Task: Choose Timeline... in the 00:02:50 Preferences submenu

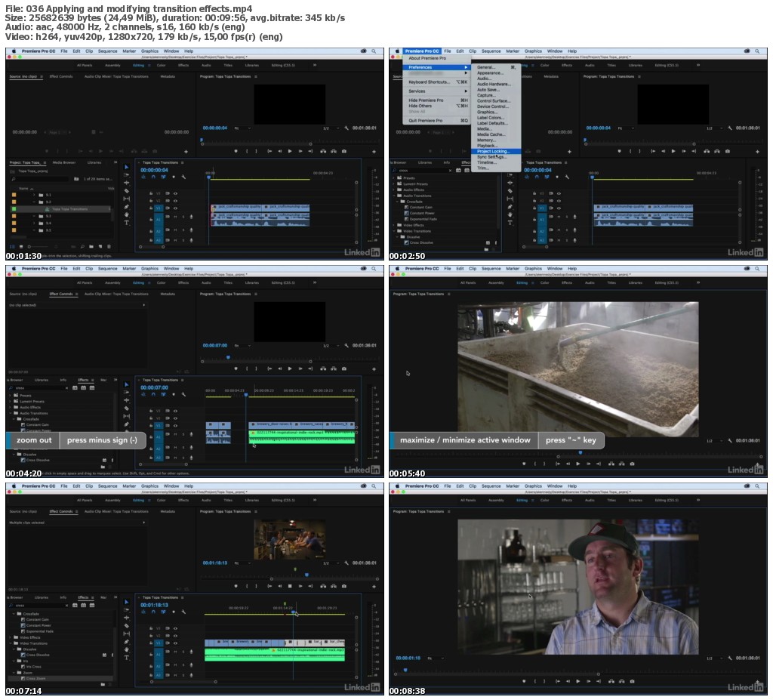Action: [x=496, y=162]
